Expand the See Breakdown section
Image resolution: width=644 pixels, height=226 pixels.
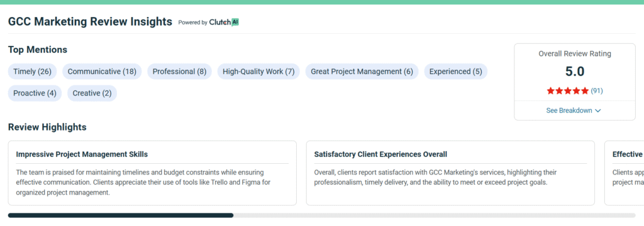(x=574, y=110)
